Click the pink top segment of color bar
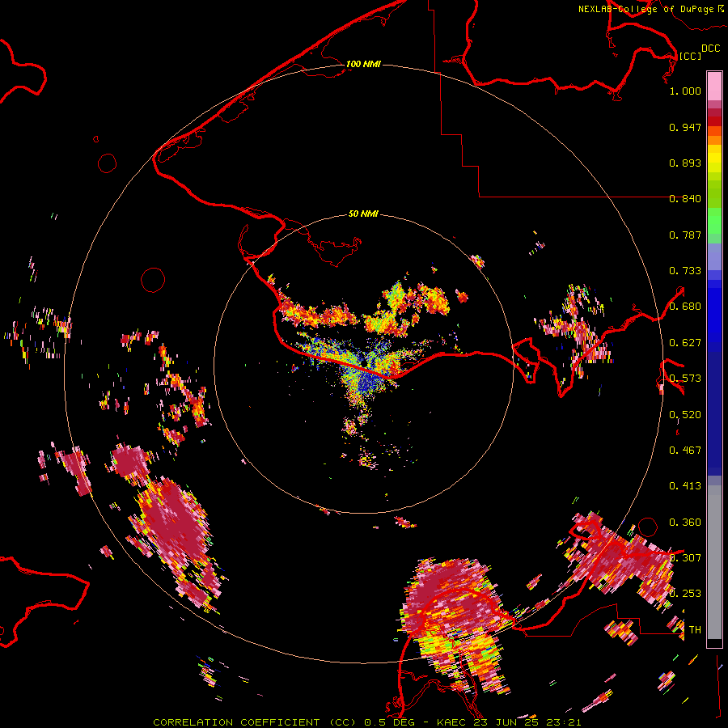 714,86
